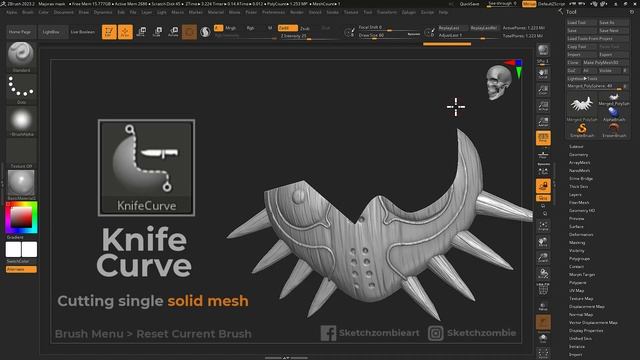The image size is (640, 360).
Task: Click the Zoom canvas icon
Action: (543, 90)
